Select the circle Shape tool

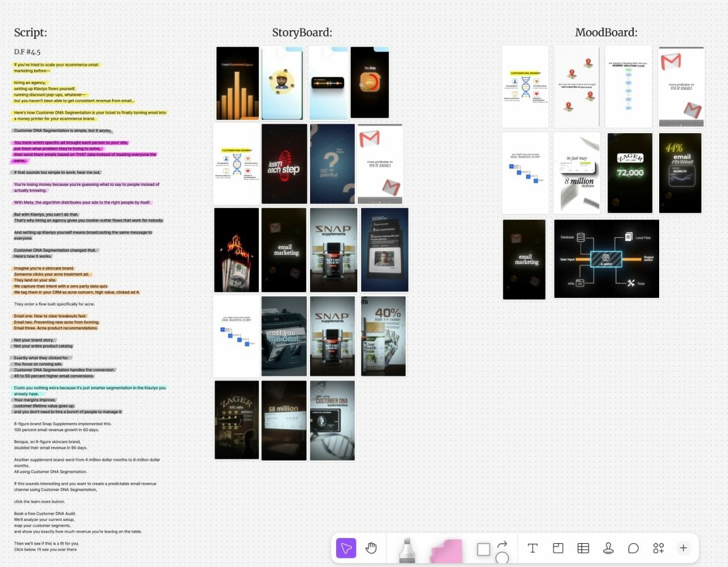click(502, 558)
